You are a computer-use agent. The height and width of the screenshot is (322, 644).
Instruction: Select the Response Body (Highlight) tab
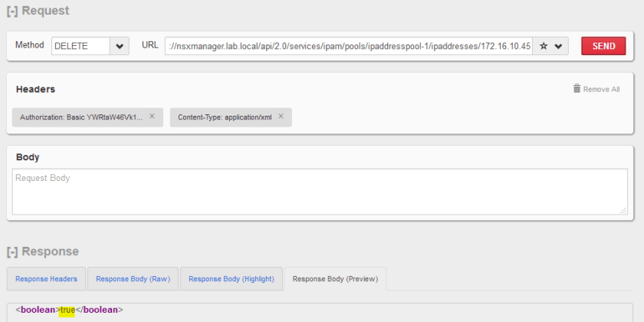(231, 279)
